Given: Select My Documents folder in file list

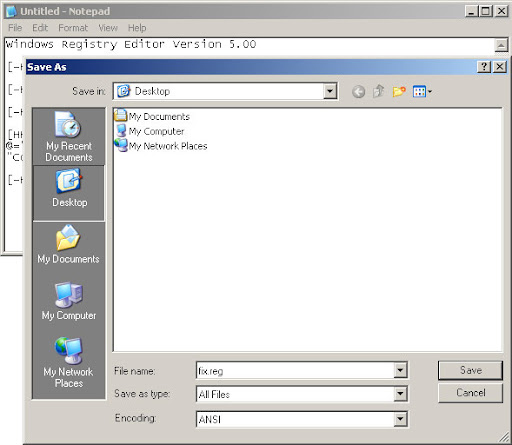Looking at the screenshot, I should (x=152, y=116).
